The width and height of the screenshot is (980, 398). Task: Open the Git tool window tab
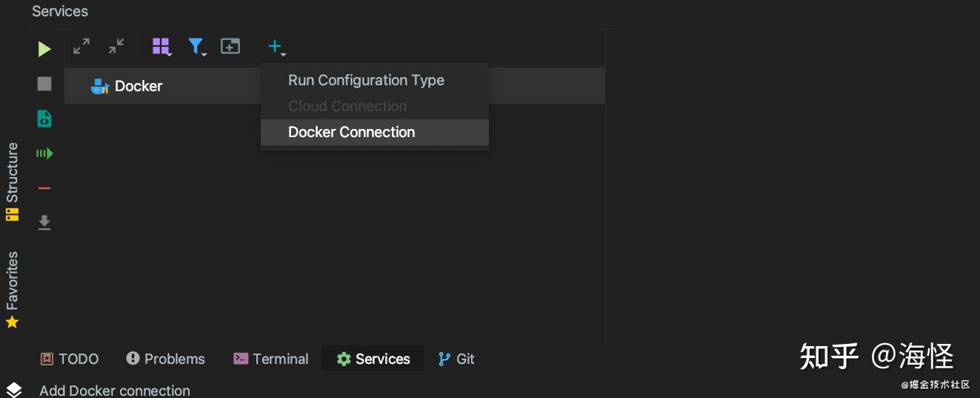[x=456, y=359]
